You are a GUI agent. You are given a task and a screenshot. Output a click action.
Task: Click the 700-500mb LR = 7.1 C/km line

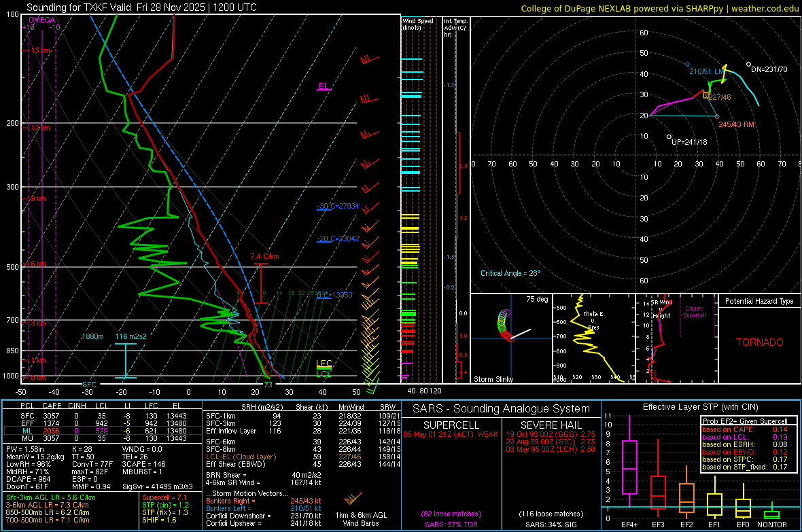pyautogui.click(x=48, y=520)
